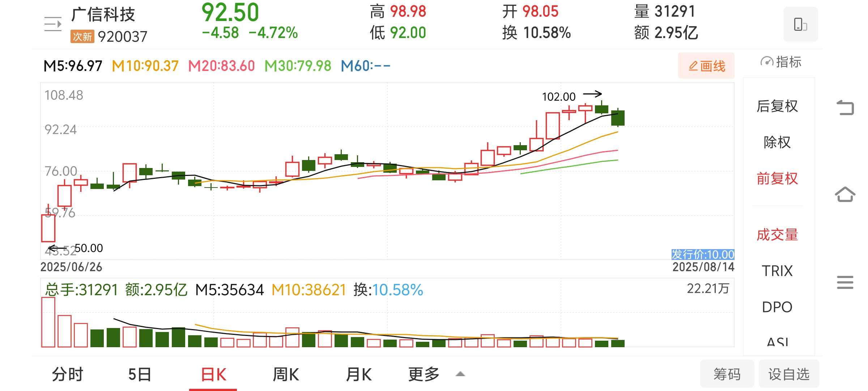Open the 月K chart tab
The height and width of the screenshot is (391, 868).
358,374
